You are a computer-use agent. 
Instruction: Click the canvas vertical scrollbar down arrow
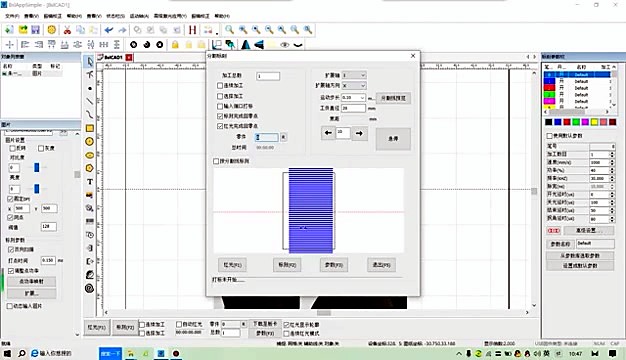[534, 305]
